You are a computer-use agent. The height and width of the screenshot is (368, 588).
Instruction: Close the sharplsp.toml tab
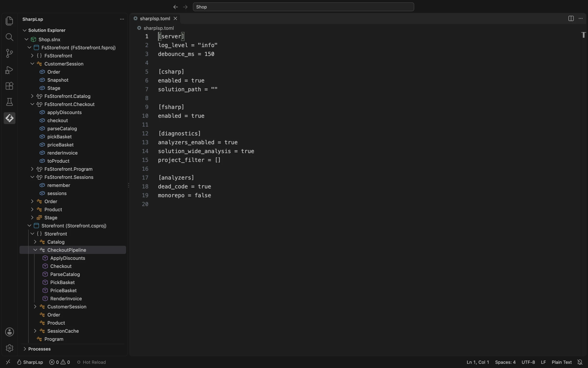coord(175,19)
